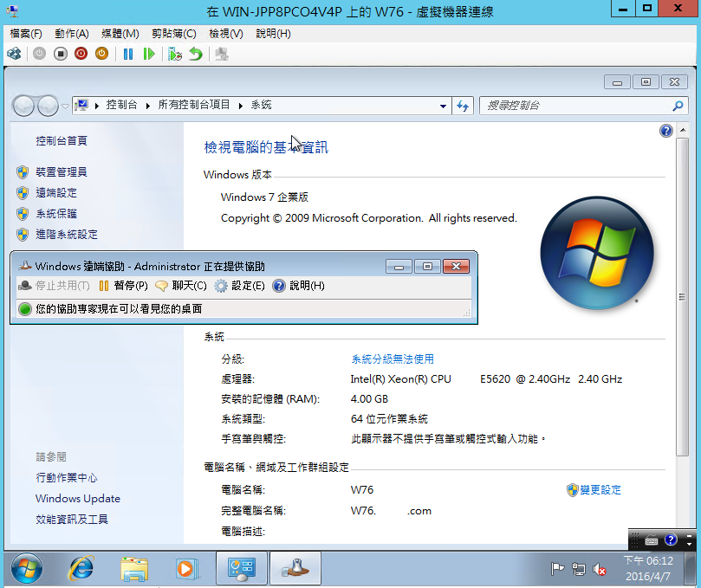
Task: Open 聊天(C) in Remote Assistance
Action: point(181,286)
